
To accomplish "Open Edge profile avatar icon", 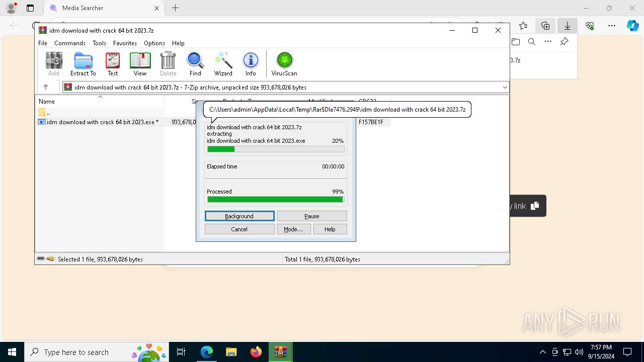I will 11,8.
